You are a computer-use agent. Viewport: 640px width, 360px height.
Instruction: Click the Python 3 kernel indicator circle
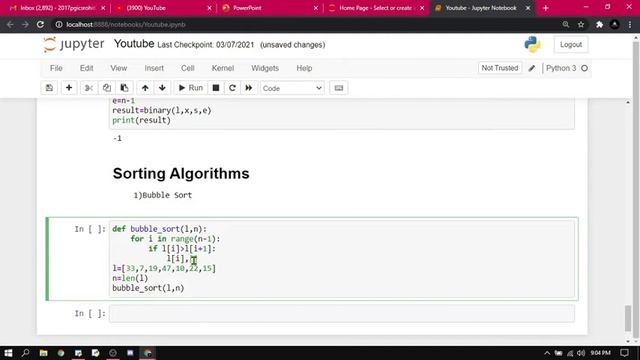click(x=584, y=68)
